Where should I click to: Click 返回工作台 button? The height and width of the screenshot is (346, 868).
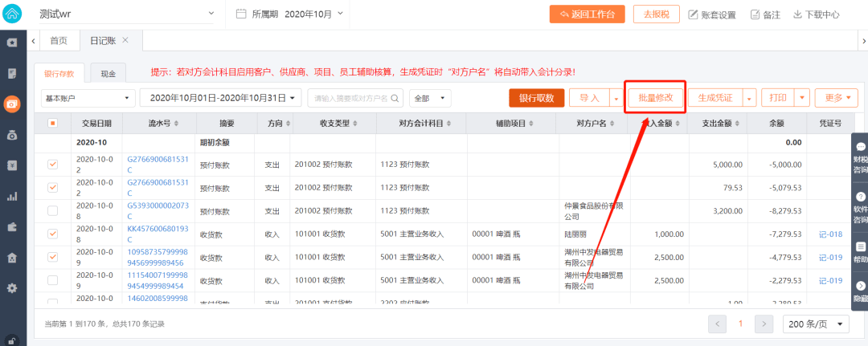click(x=588, y=14)
